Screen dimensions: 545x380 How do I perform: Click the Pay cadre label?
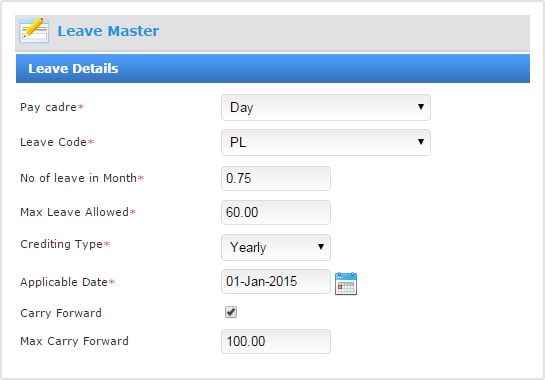52,107
